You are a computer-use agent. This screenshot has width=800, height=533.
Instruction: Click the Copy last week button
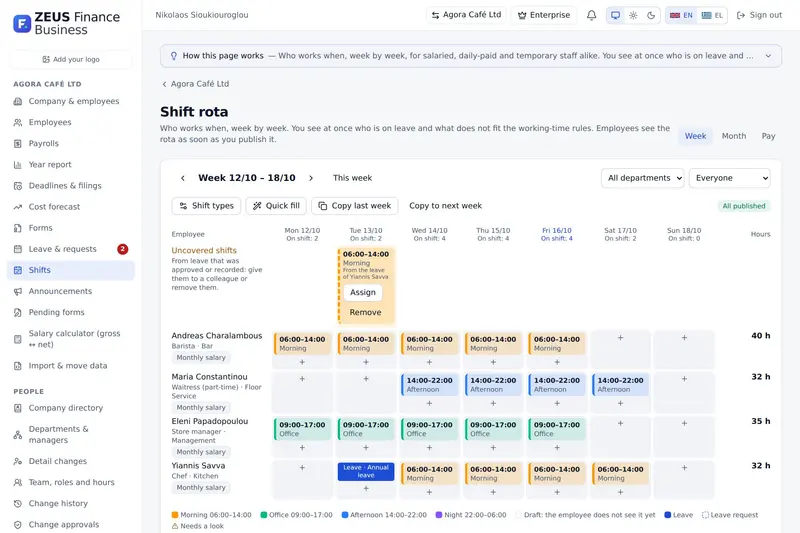[x=355, y=206]
